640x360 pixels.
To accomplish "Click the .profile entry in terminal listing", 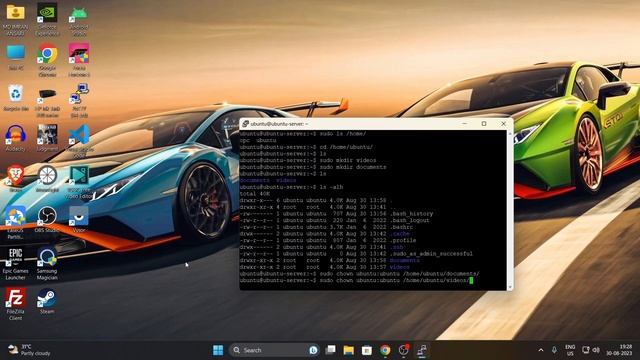I will tap(403, 240).
